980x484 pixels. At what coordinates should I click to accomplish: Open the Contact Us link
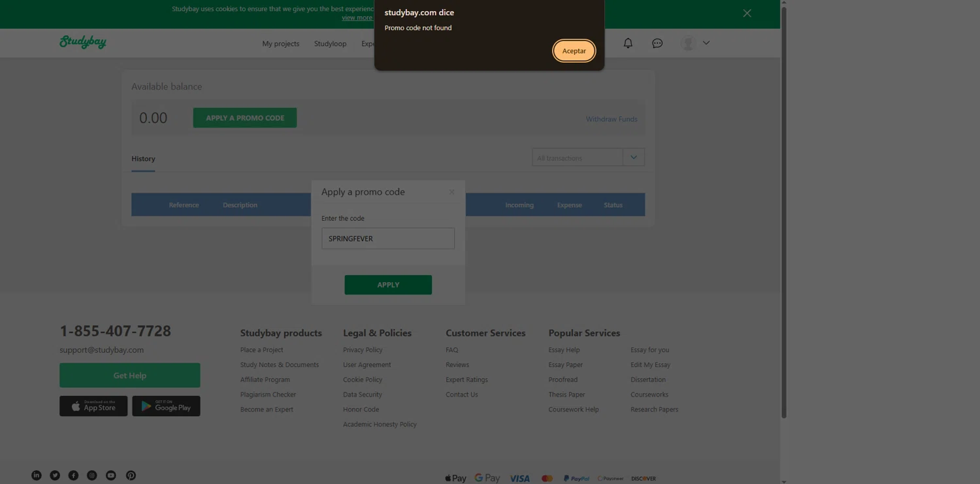pyautogui.click(x=462, y=395)
